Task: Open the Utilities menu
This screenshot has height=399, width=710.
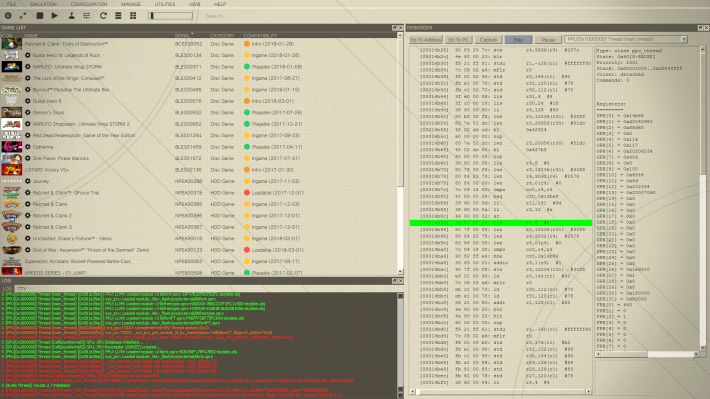Action: click(165, 4)
